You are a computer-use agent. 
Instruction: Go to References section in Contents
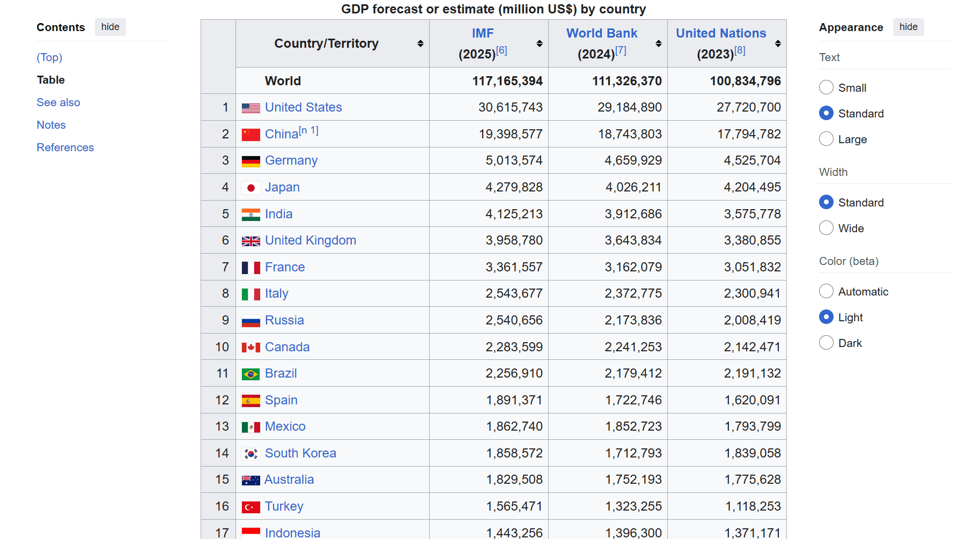65,147
